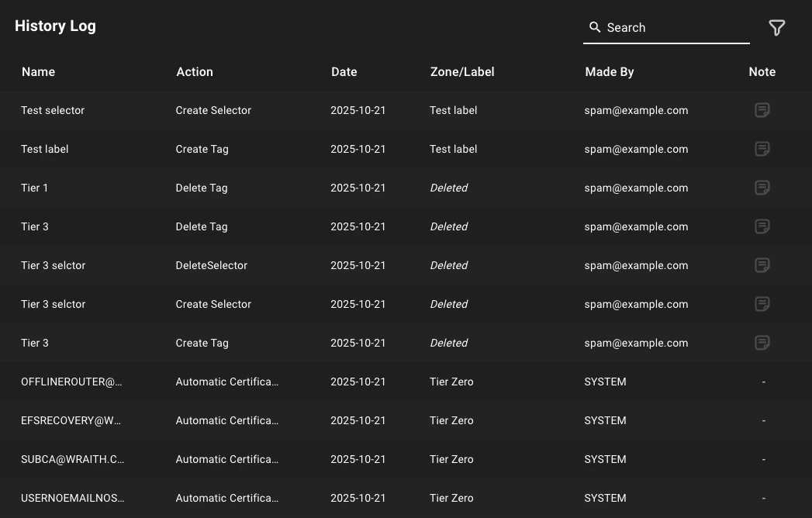Viewport: 812px width, 518px height.
Task: View note for Tier 3 Create Tag
Action: click(x=762, y=343)
